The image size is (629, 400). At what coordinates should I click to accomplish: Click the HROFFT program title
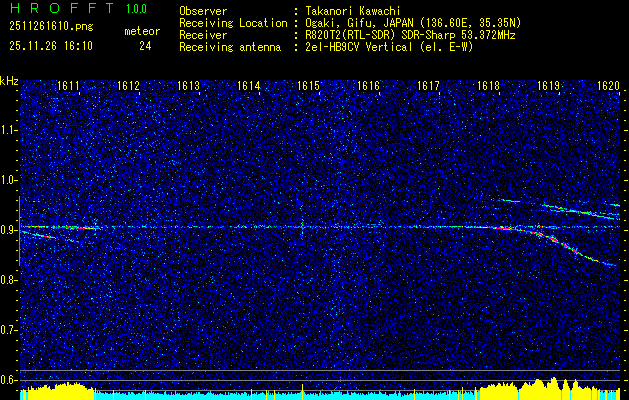tap(62, 8)
